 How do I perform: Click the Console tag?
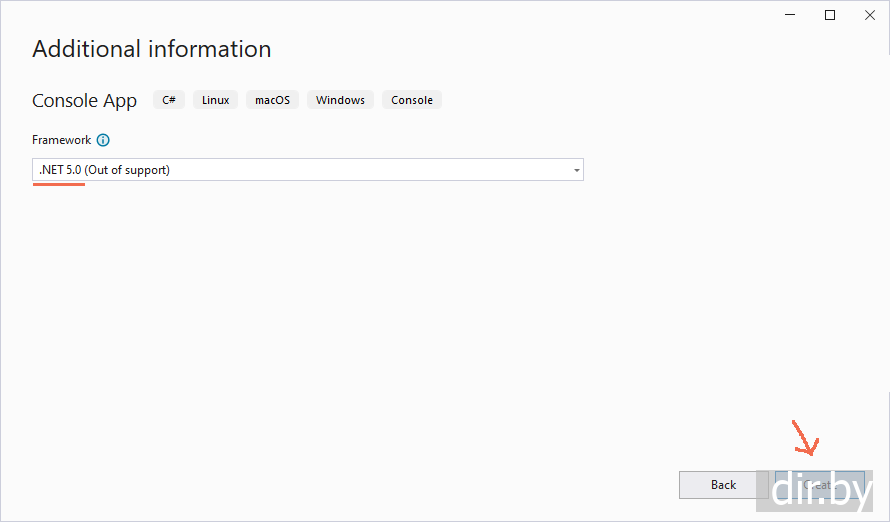pyautogui.click(x=412, y=100)
